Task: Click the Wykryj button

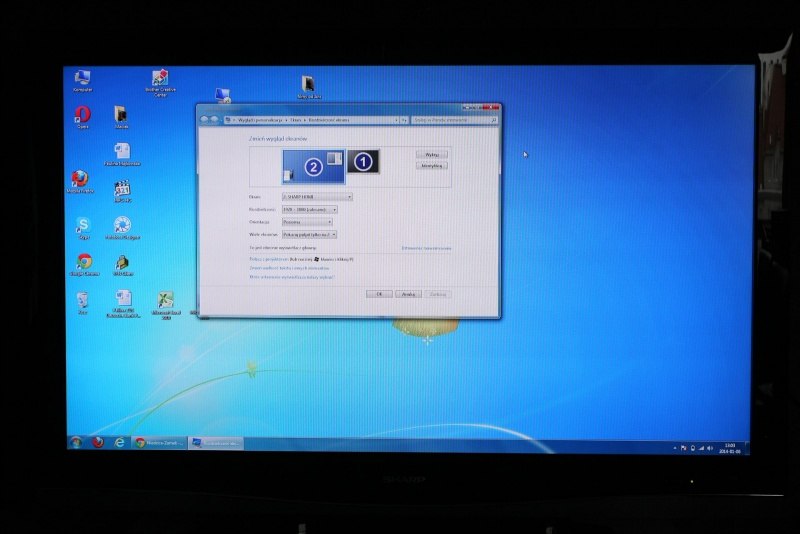Action: click(x=432, y=154)
